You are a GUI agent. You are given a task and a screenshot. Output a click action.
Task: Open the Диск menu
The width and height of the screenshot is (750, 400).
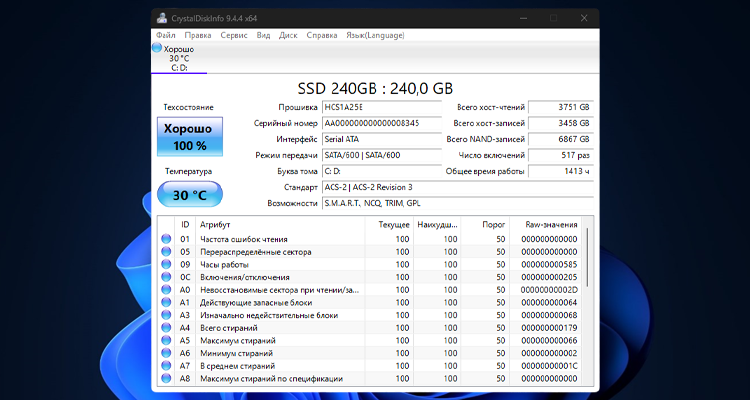(288, 35)
